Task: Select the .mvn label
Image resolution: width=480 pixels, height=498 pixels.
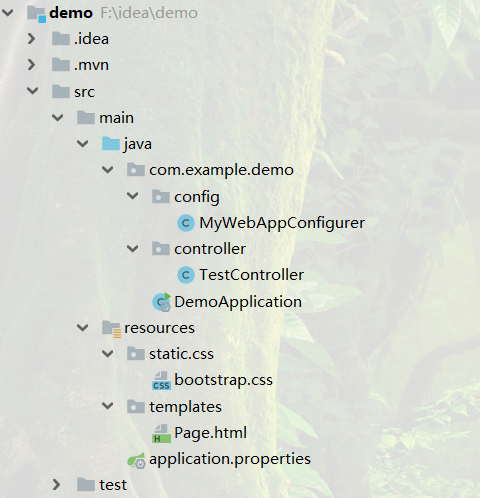Action: click(91, 65)
